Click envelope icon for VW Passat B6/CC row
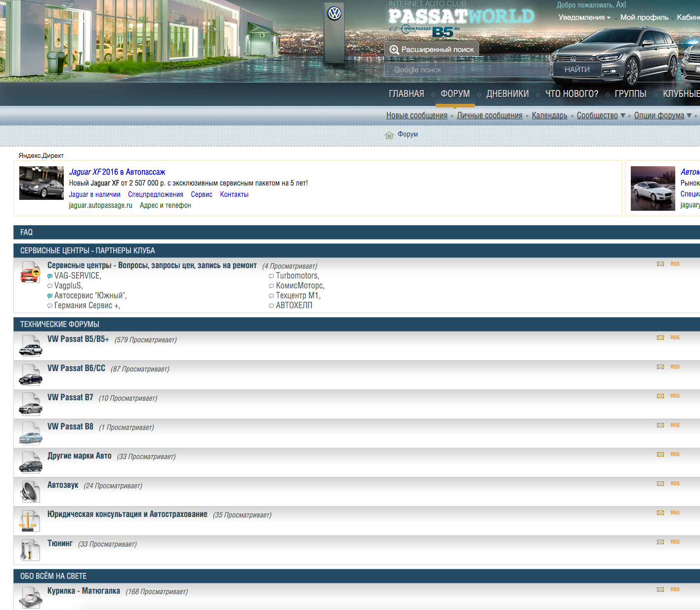The height and width of the screenshot is (610, 700). pos(660,367)
